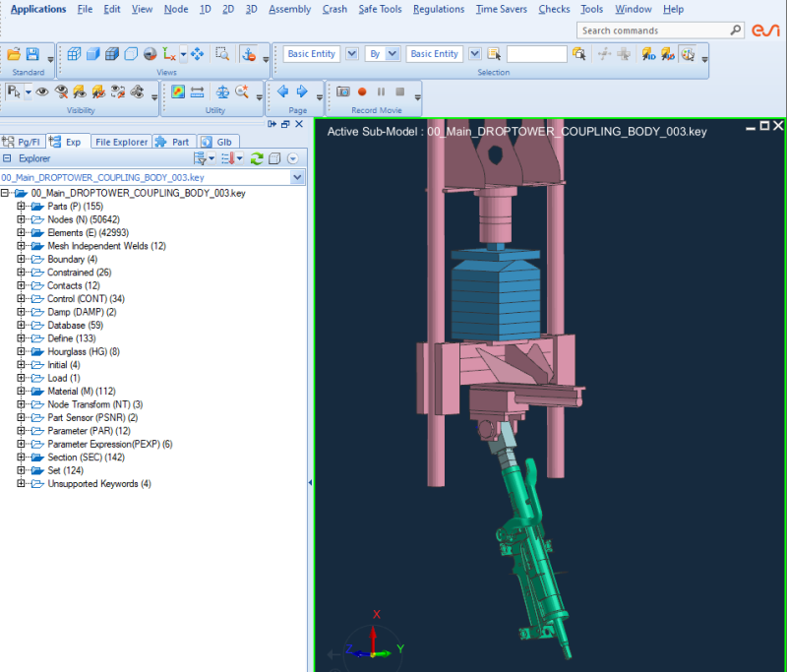Click the forward arrow in Page toolbar

coord(302,91)
